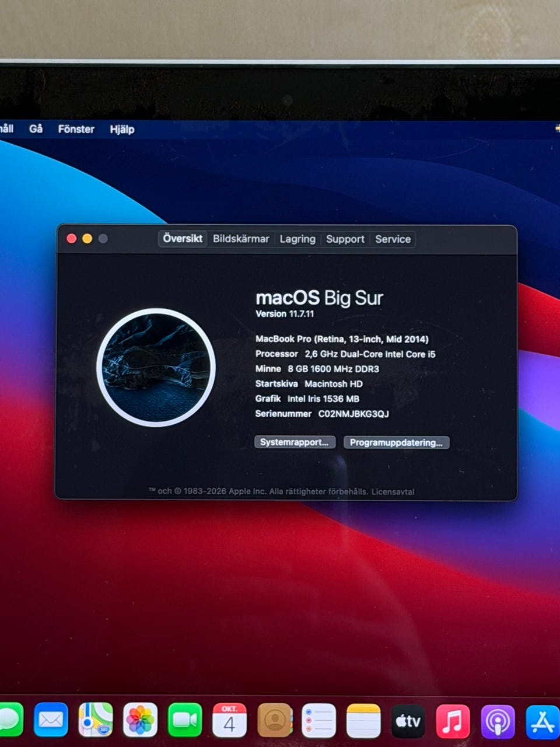Click the "2,6 GHz Dual-Core Intel Core i5" value
This screenshot has width=560, height=747.
370,354
